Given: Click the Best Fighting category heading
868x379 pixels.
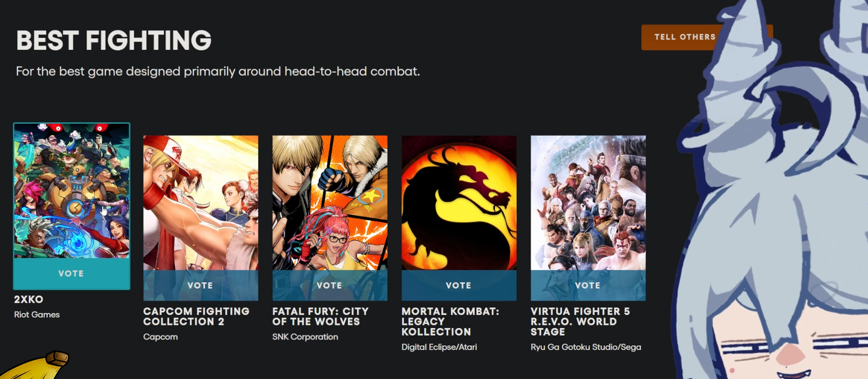Looking at the screenshot, I should pos(113,40).
